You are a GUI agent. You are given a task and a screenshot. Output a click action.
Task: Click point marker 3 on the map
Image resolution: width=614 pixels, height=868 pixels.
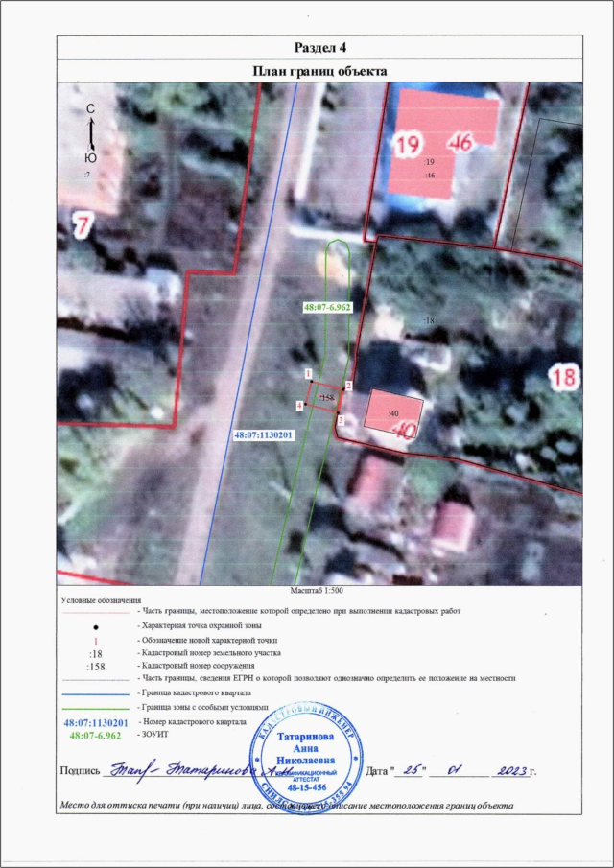[x=341, y=420]
